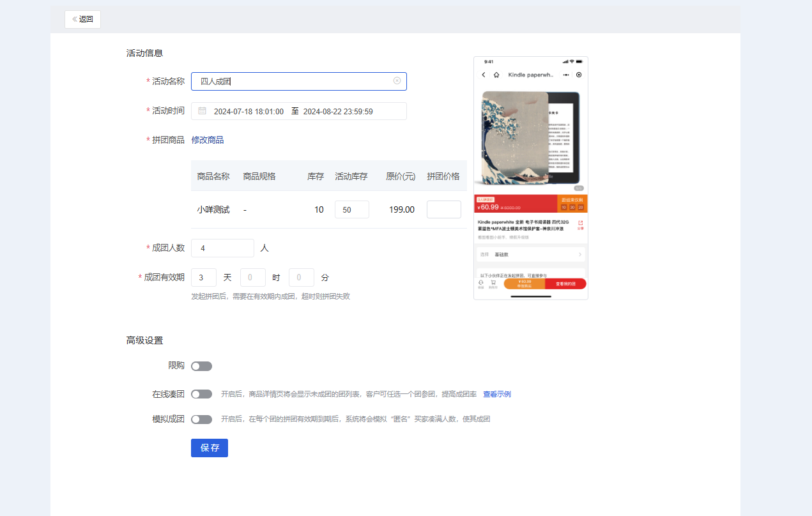812x516 pixels.
Task: Select the end time 2024-08-22 23:59:59
Action: click(x=338, y=111)
